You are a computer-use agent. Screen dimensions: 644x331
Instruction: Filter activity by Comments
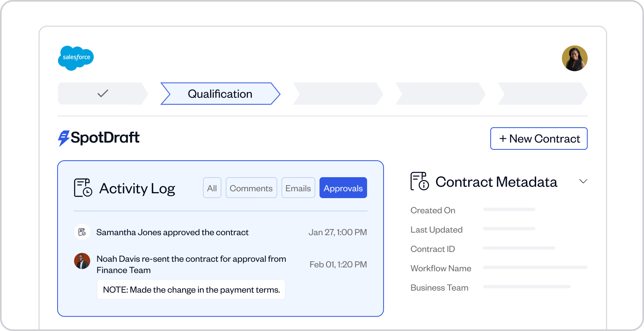(x=251, y=188)
